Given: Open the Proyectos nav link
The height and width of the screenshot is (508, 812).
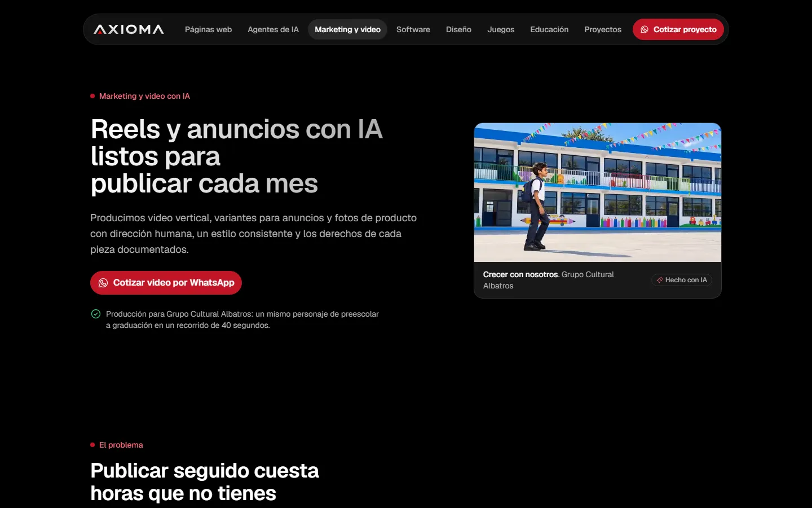Looking at the screenshot, I should point(603,29).
